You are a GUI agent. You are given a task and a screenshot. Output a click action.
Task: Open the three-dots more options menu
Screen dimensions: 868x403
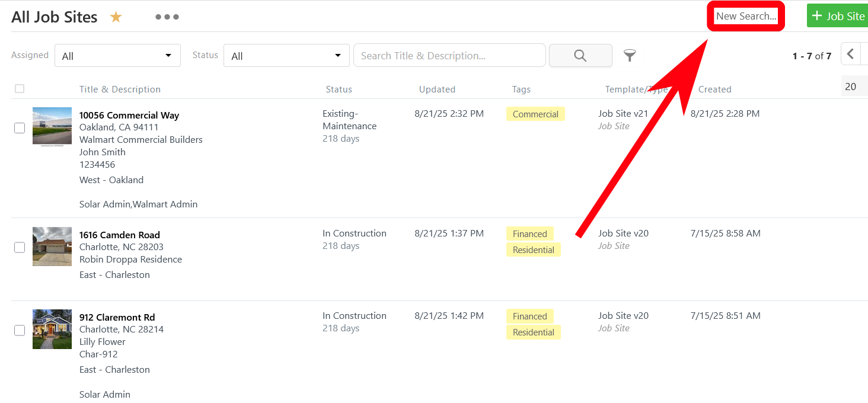click(167, 17)
